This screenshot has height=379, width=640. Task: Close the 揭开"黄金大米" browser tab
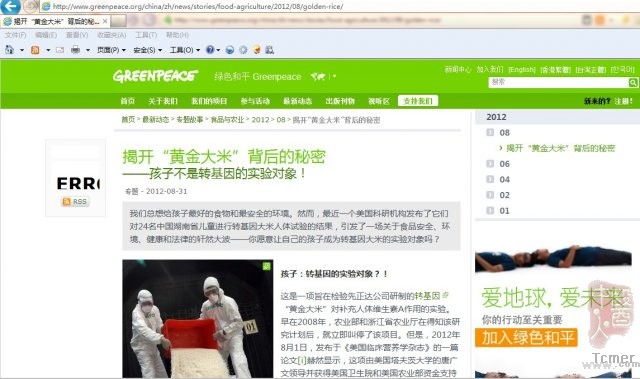[105, 21]
